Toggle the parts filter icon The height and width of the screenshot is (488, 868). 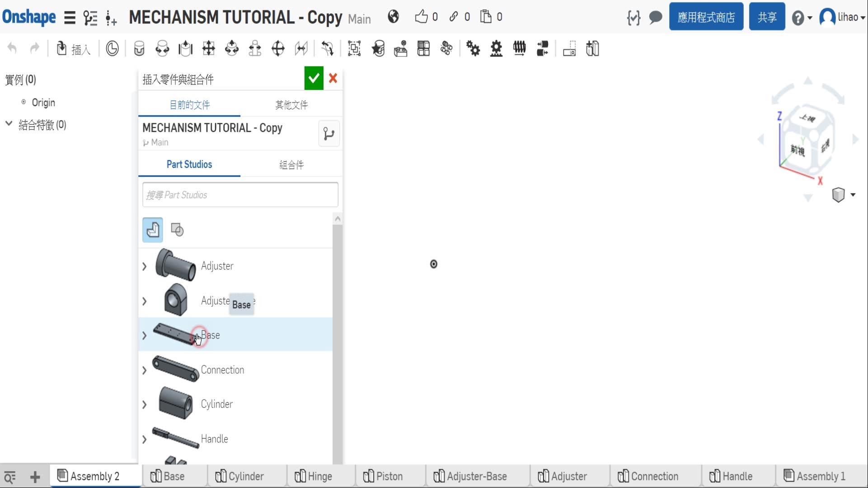tap(153, 230)
